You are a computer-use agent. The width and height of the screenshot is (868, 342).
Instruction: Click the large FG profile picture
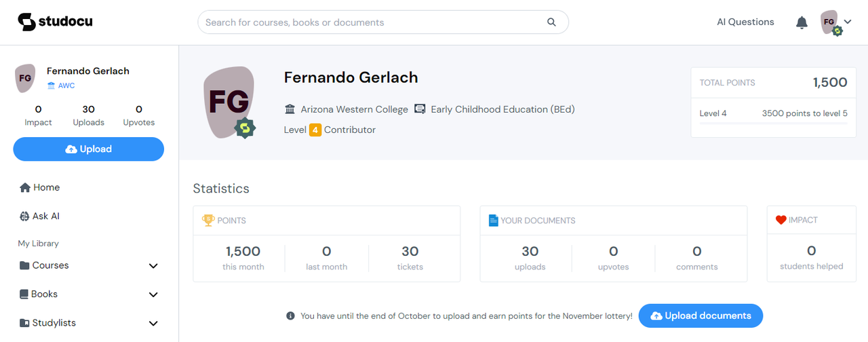coord(229,101)
